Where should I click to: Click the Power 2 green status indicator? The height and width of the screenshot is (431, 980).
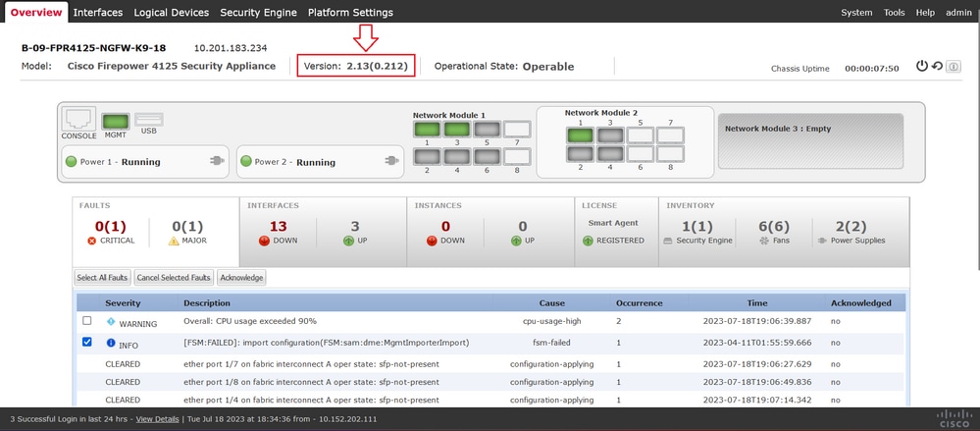click(x=246, y=161)
